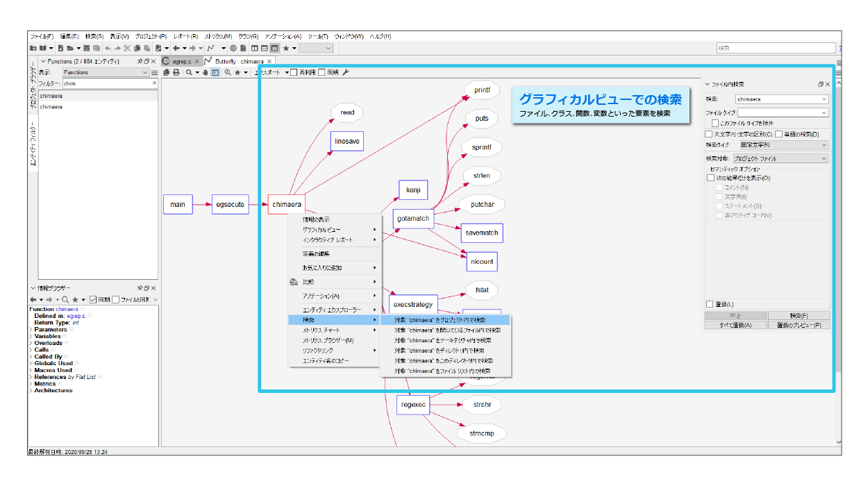The height and width of the screenshot is (486, 868).
Task: Float the Find in Files panel
Action: [821, 84]
